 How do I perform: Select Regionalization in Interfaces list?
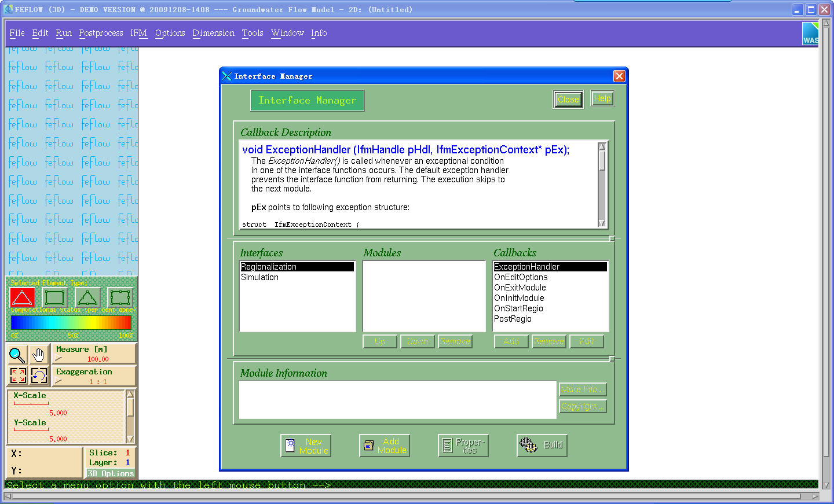coord(297,267)
